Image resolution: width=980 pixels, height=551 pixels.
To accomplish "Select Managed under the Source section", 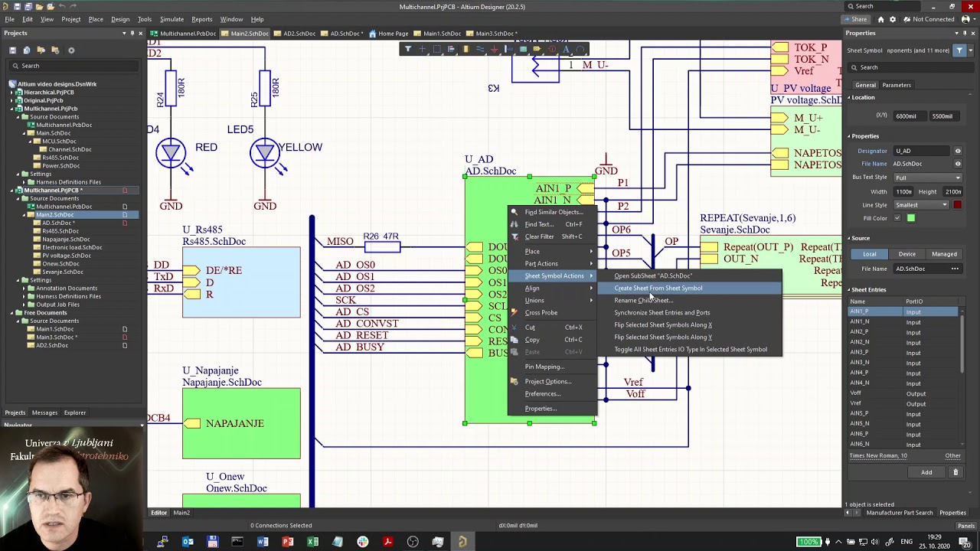I will click(944, 254).
